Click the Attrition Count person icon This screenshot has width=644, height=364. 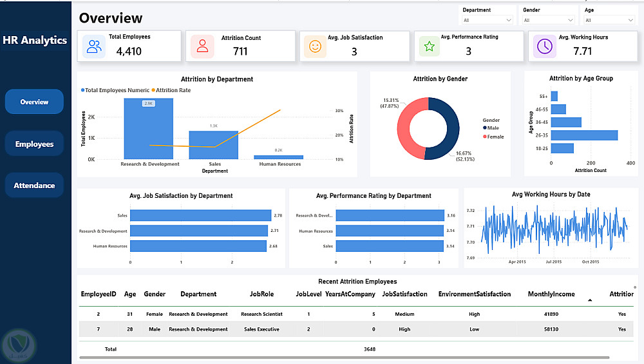point(202,46)
